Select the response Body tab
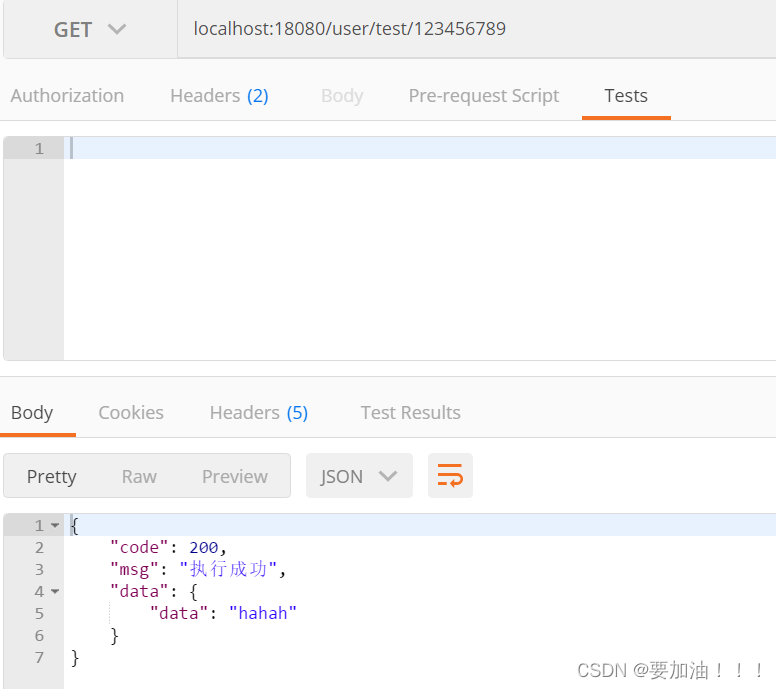776x689 pixels. (32, 412)
